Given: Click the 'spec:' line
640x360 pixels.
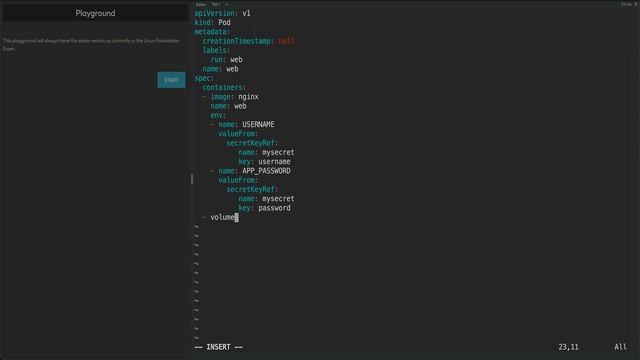Looking at the screenshot, I should (x=204, y=78).
